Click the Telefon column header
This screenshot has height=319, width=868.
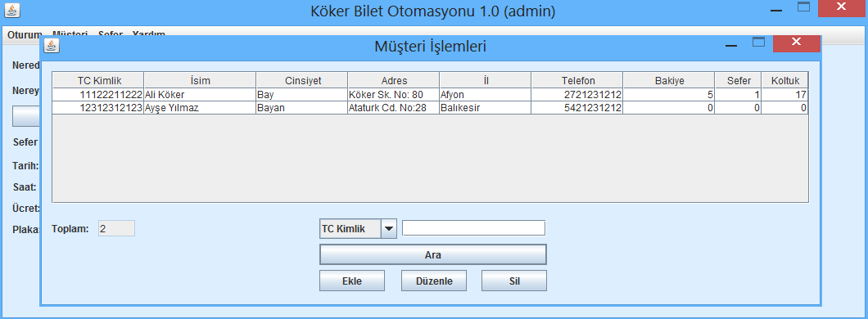coord(577,80)
